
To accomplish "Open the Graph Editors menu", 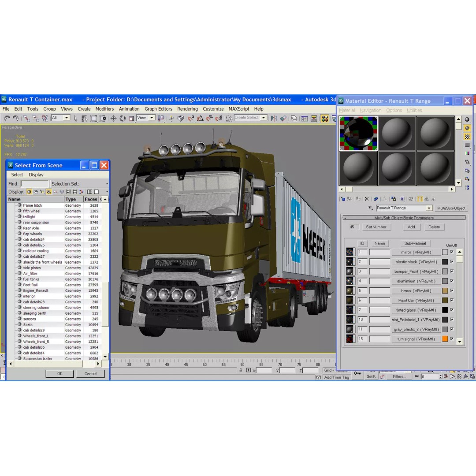I will tap(158, 109).
